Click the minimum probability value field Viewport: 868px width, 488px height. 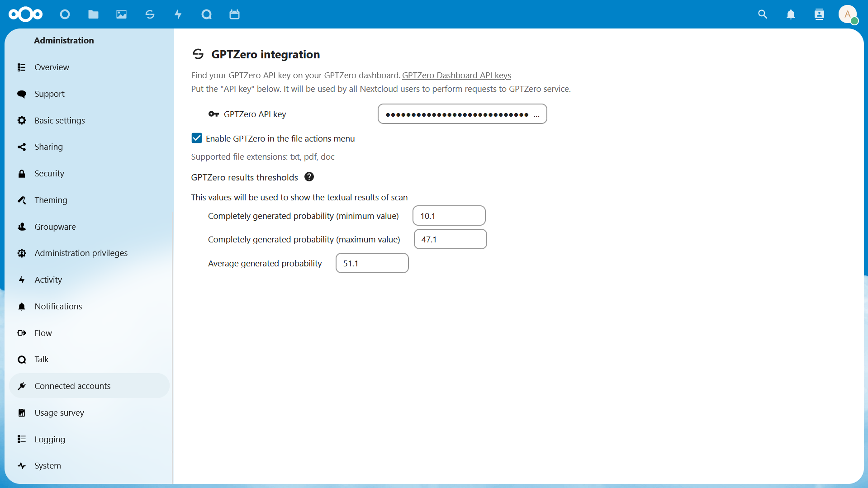pos(449,216)
